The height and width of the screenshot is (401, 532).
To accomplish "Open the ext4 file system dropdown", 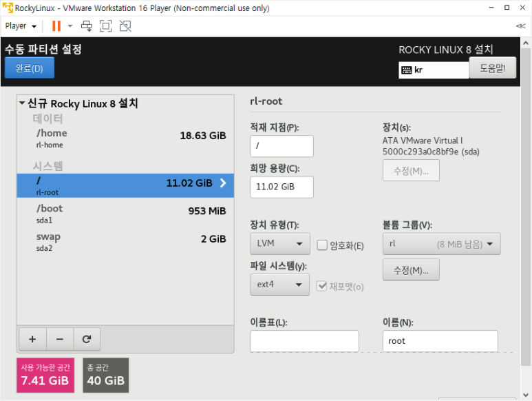I will (279, 285).
